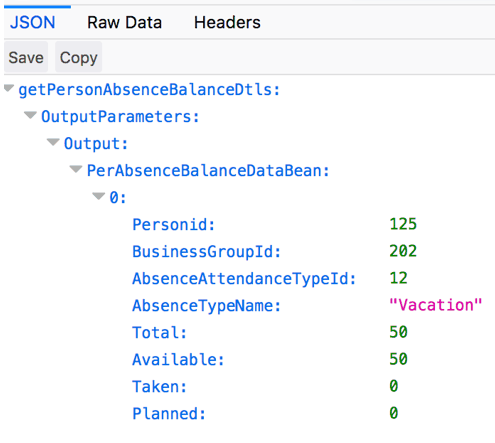The image size is (495, 443).
Task: Collapse the getPersonAbsenceBalanceDtls node
Action: pyautogui.click(x=9, y=89)
